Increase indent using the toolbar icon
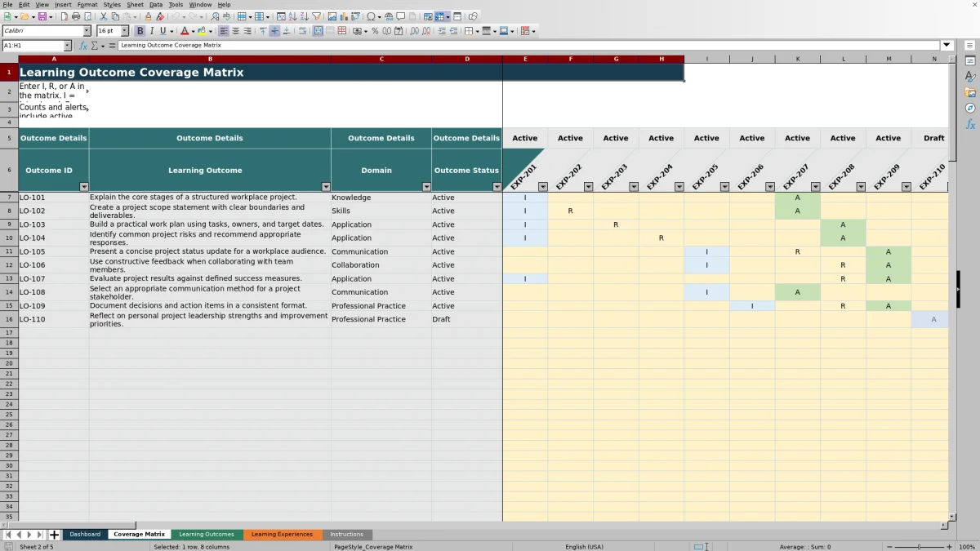980x551 pixels. 442,31
